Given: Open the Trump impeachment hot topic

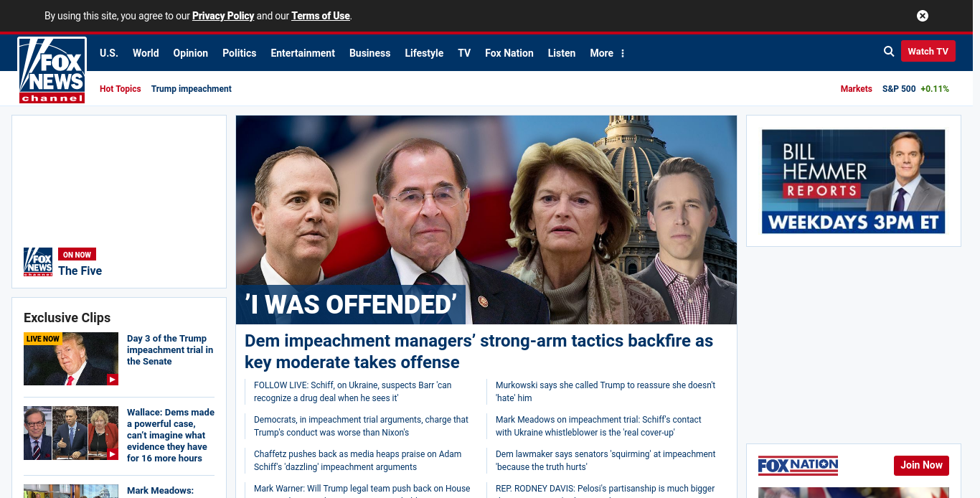Looking at the screenshot, I should tap(192, 89).
